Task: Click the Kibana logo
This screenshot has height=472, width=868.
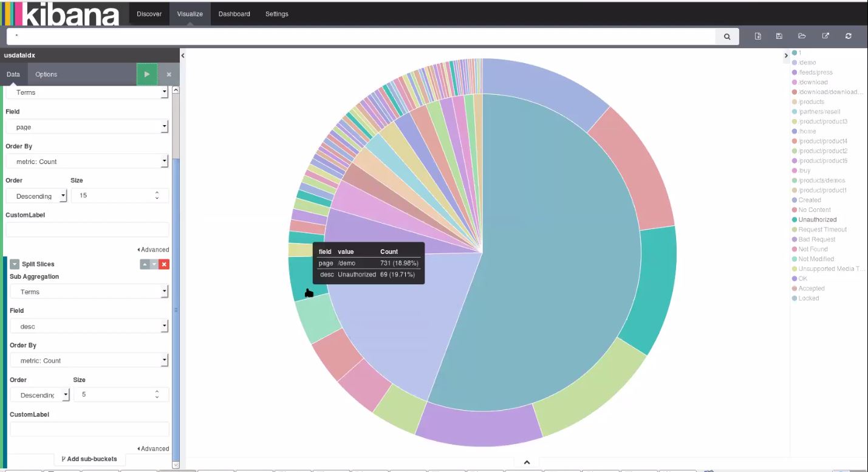Action: click(61, 14)
